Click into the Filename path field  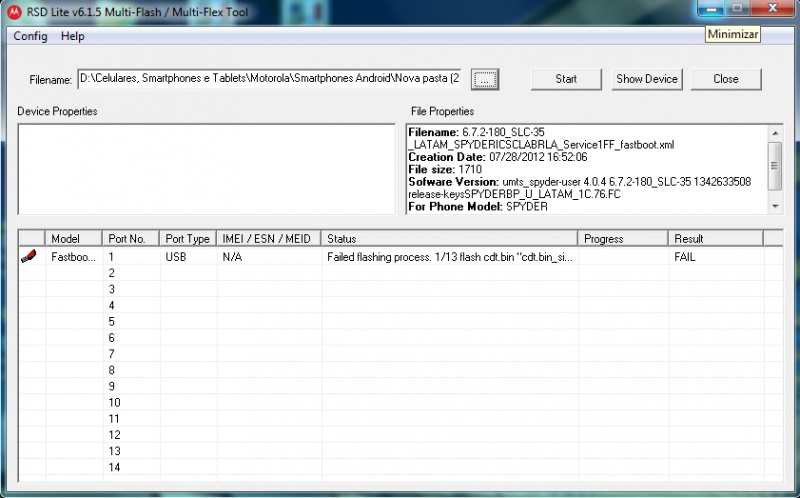269,79
